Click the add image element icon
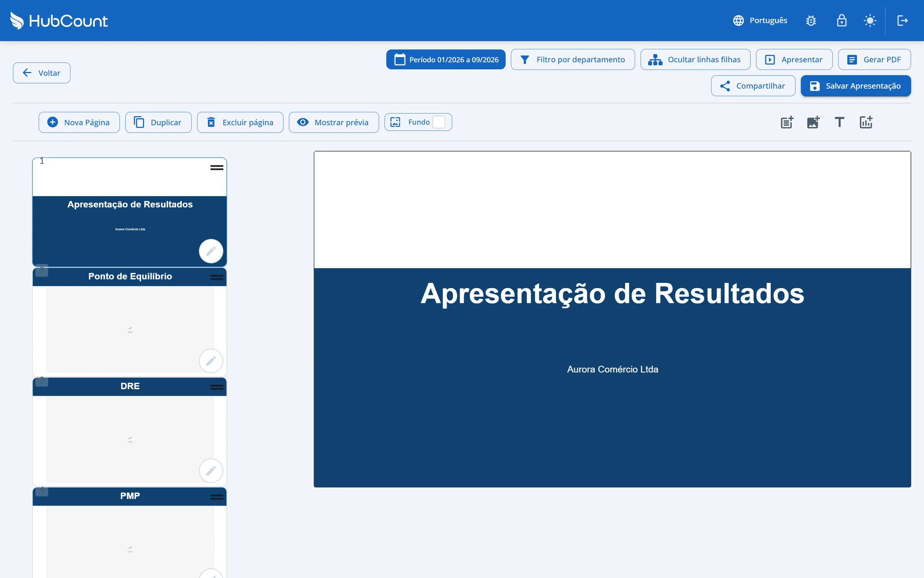924x578 pixels. click(813, 122)
